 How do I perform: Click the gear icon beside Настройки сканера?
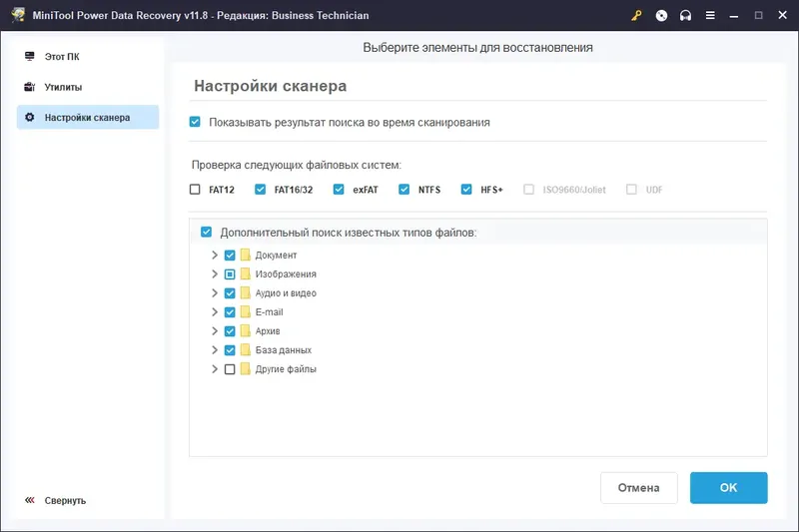coord(30,117)
